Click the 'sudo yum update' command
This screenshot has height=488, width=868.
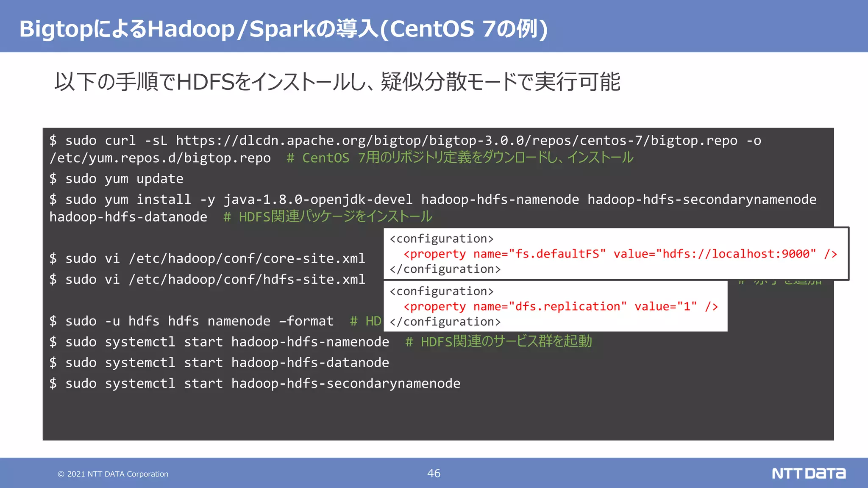click(117, 178)
